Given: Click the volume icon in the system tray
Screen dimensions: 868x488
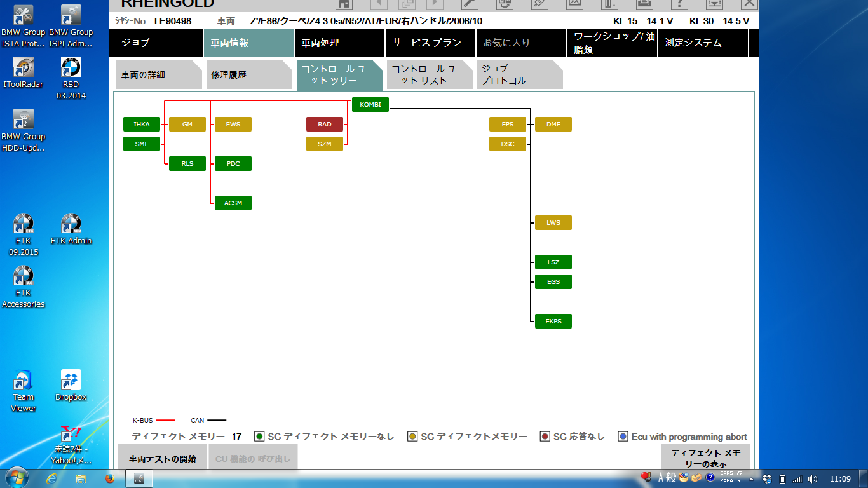Looking at the screenshot, I should click(x=811, y=478).
